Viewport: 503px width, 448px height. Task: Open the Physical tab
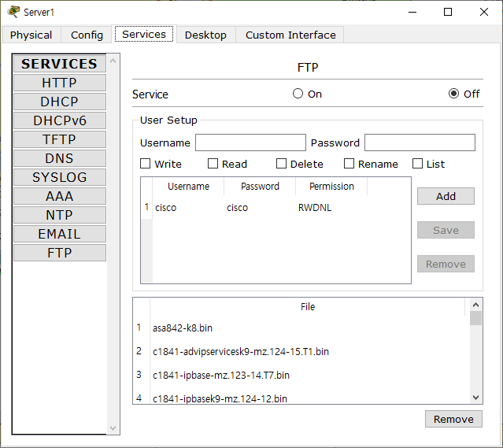click(31, 35)
